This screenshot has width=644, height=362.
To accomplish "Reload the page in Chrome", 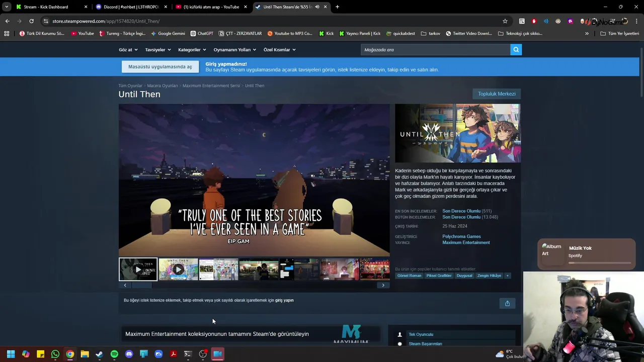I will point(31,21).
